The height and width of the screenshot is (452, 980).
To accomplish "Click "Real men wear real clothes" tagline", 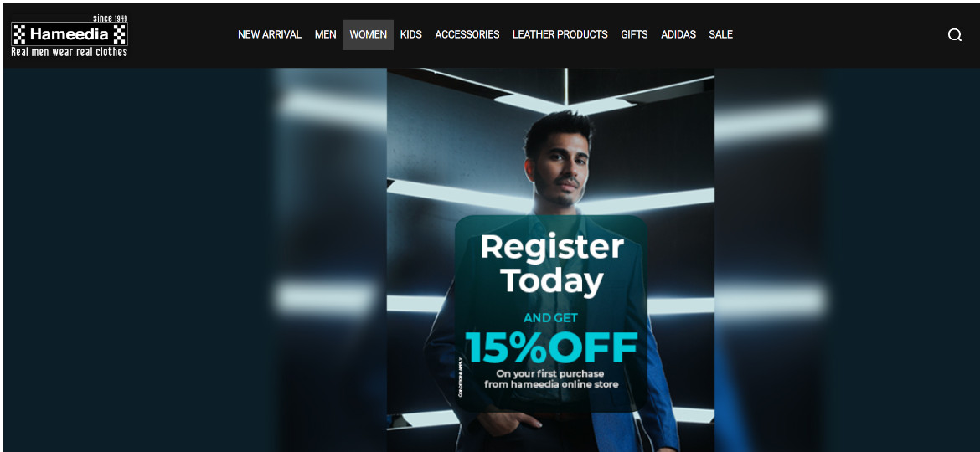I will click(x=70, y=52).
